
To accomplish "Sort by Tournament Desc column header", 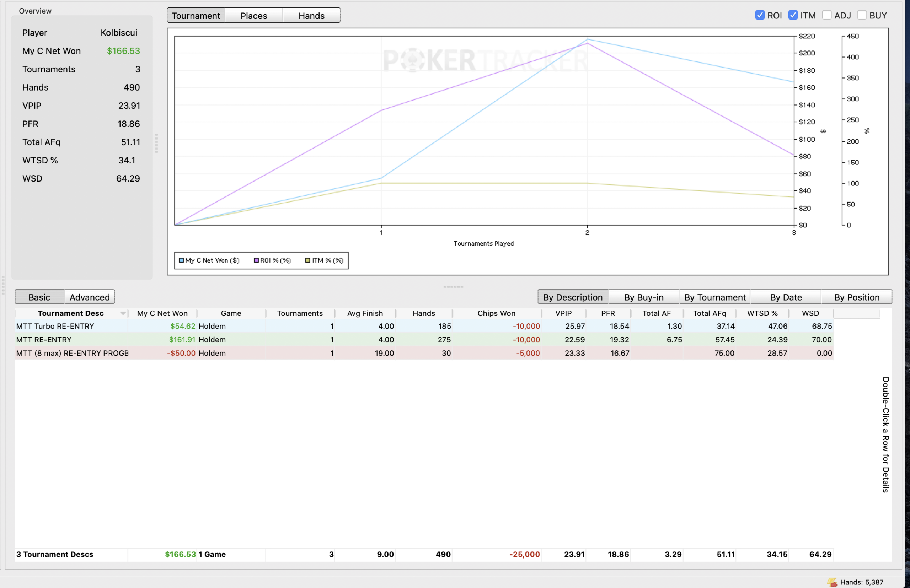I will [71, 313].
